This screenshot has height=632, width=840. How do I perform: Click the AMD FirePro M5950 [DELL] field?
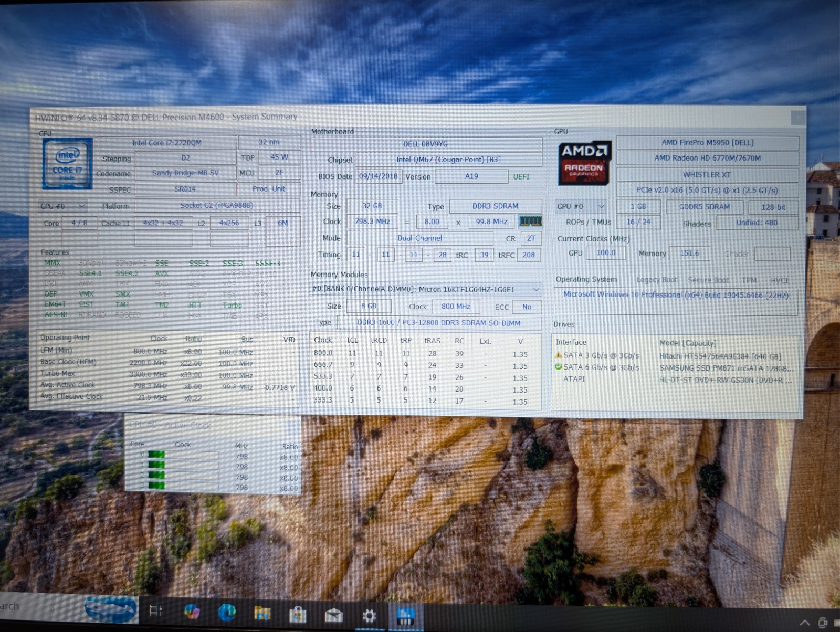[707, 143]
